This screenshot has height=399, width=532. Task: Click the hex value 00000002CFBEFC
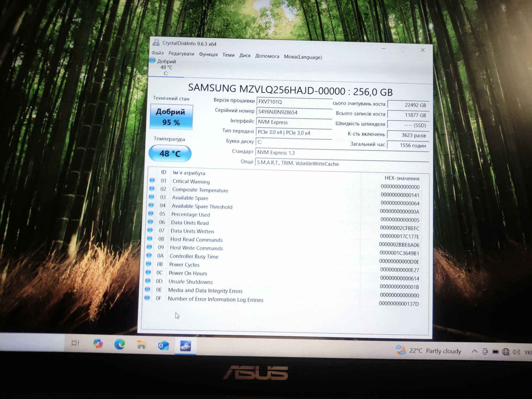tap(400, 228)
